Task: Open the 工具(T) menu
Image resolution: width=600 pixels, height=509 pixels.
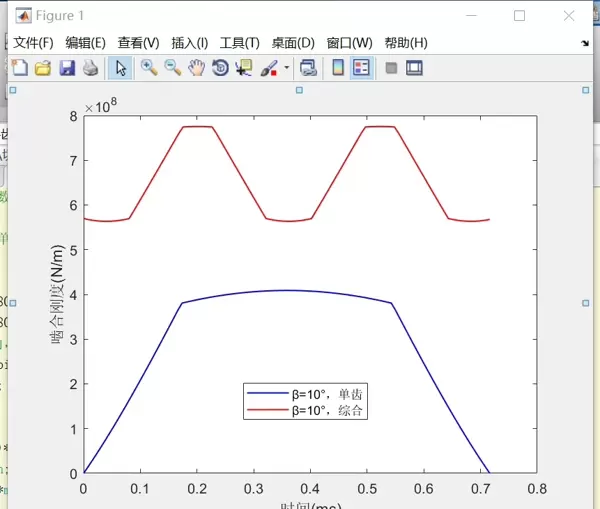Action: (239, 43)
